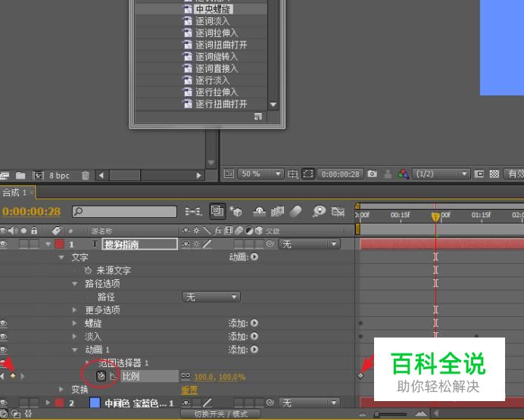The image size is (524, 420).
Task: Click always preview this view icon
Action: (229, 173)
